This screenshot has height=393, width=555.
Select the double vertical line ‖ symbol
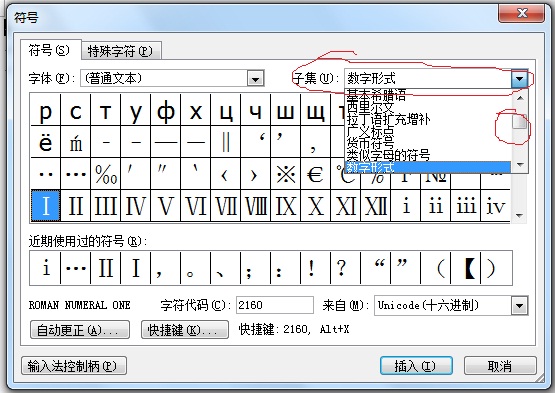tap(225, 142)
